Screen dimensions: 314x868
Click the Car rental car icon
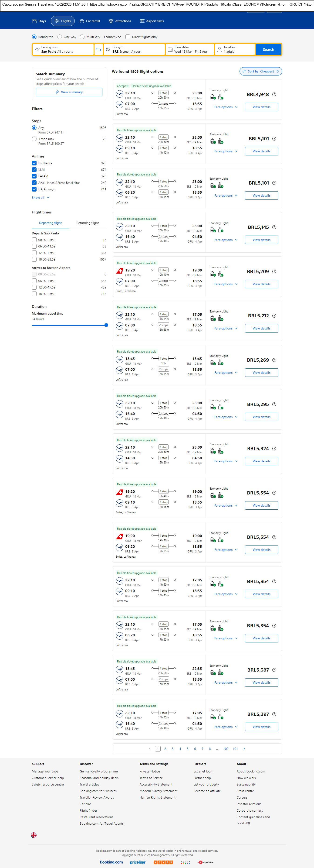tap(82, 21)
